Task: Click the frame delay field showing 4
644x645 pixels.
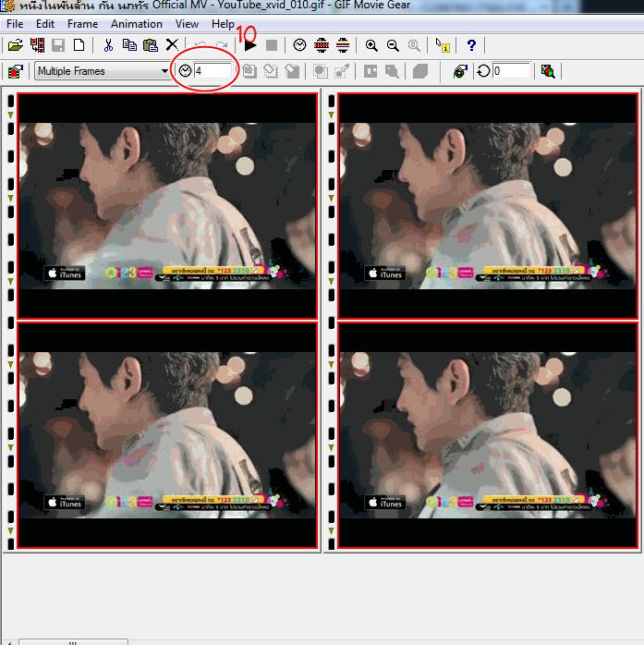Action: tap(213, 71)
